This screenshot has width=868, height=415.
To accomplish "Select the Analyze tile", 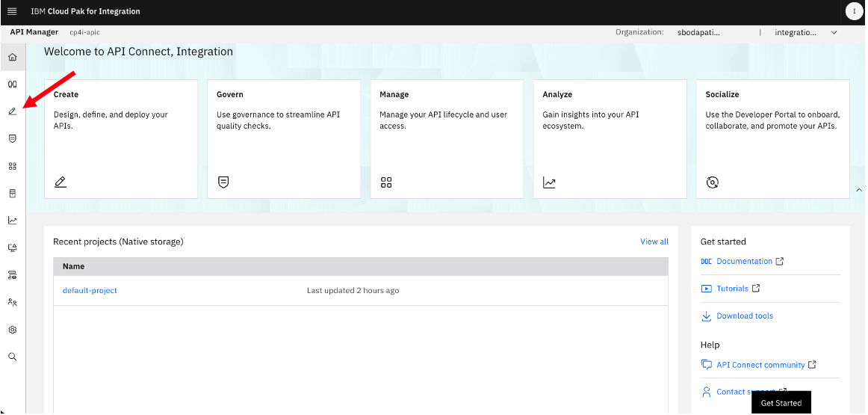I will coord(610,139).
